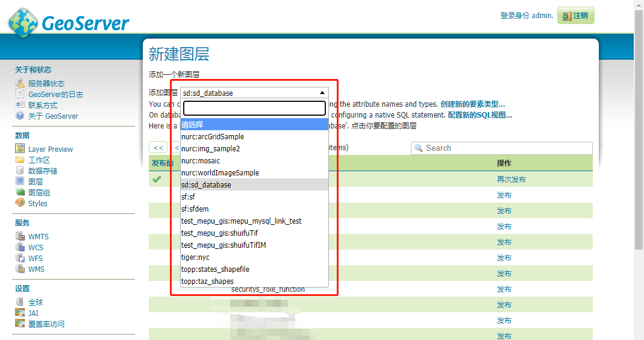Screen dimensions: 644x340
Task: Click the GeoServer的日志 document icon
Action: pos(20,93)
